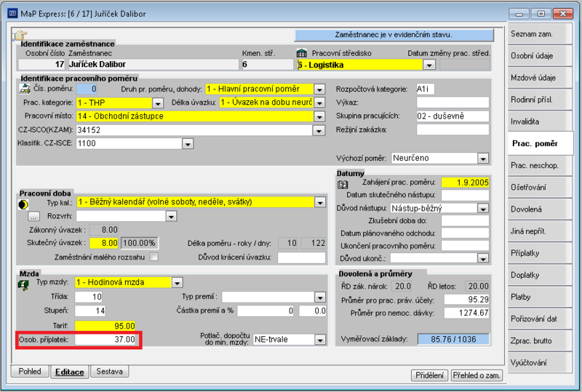This screenshot has width=582, height=392.
Task: Click the Zaměstnanec je v evidenčním stavu banner
Action: (x=394, y=35)
